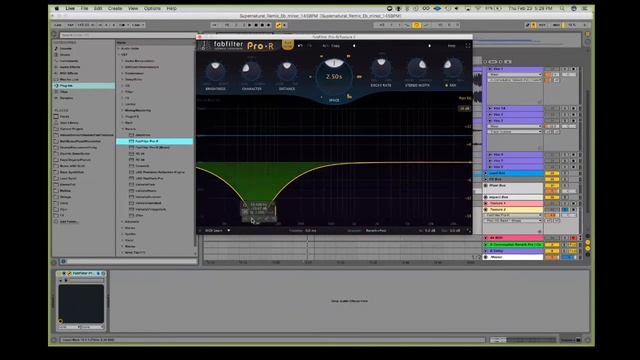Click MIDI Learn in Pro-R footer

(x=214, y=231)
